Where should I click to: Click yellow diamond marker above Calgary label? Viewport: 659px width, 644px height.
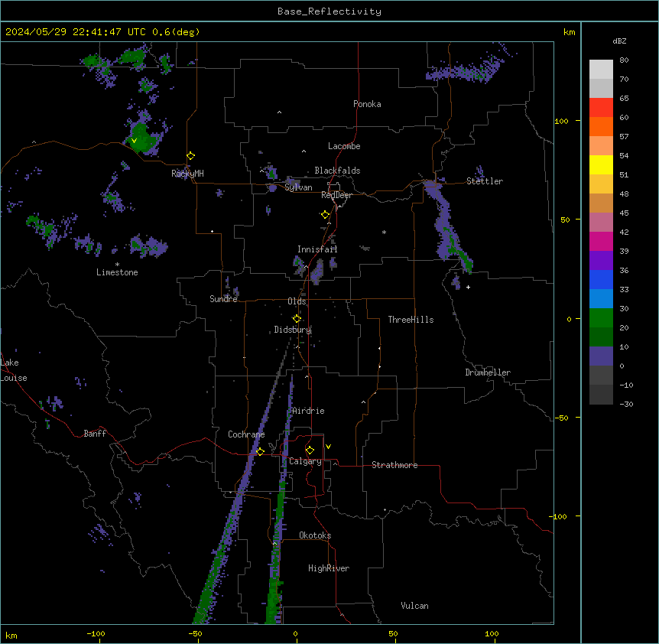(x=310, y=450)
